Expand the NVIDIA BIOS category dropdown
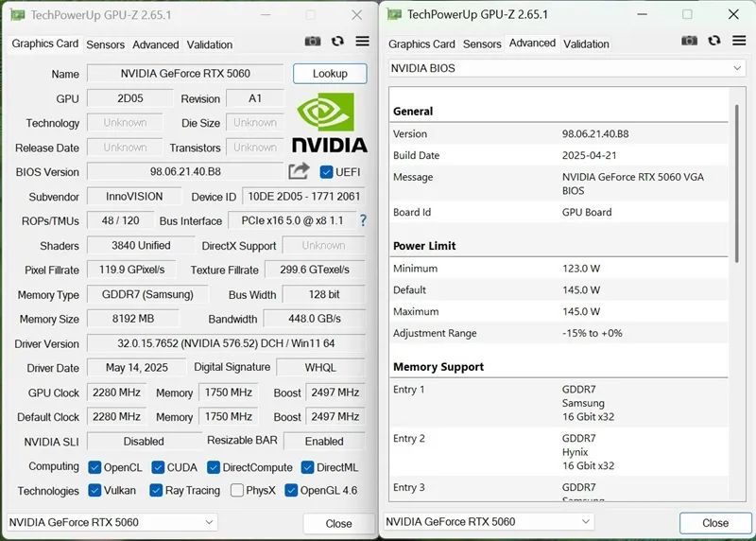 click(x=567, y=68)
